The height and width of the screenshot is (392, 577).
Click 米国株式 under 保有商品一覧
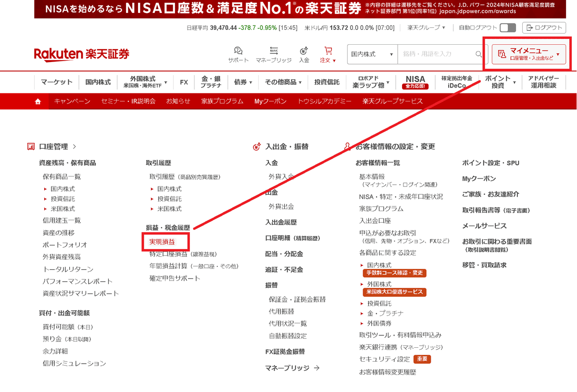click(x=63, y=209)
